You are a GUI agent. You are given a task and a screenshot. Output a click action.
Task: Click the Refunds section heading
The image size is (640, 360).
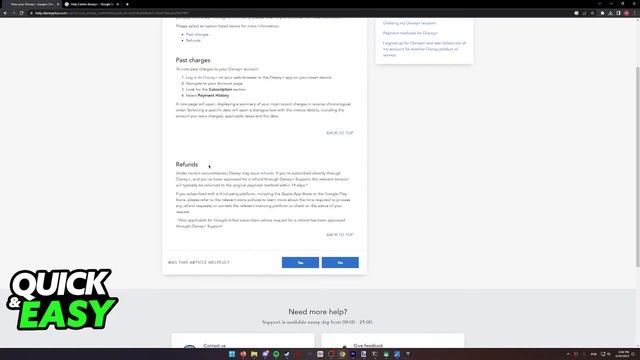point(187,164)
